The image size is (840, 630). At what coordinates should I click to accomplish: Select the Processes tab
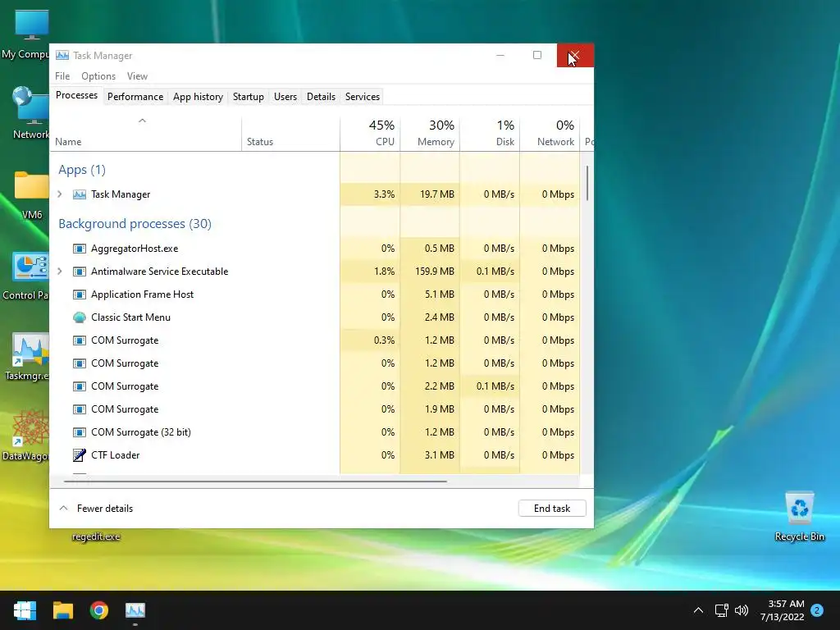(x=76, y=95)
